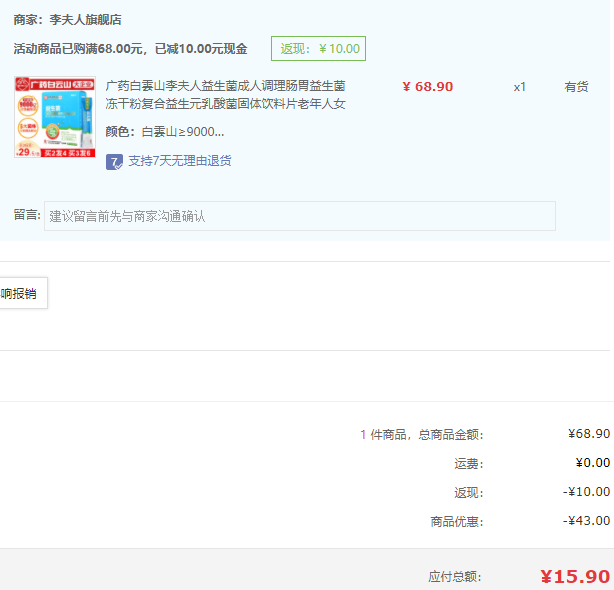Click the 总商品金额 ¥68.90 value
This screenshot has width=614, height=590.
pyautogui.click(x=588, y=434)
